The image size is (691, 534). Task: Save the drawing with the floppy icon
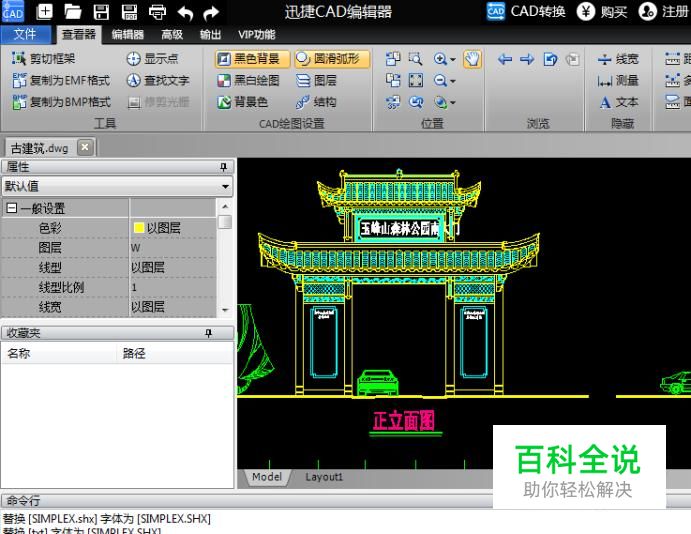[101, 12]
